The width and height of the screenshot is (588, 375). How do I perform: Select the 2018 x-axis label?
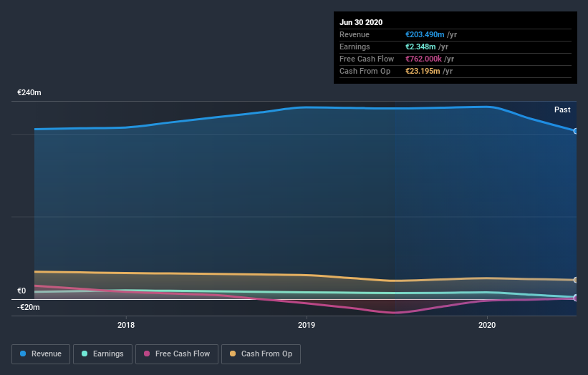(x=126, y=325)
